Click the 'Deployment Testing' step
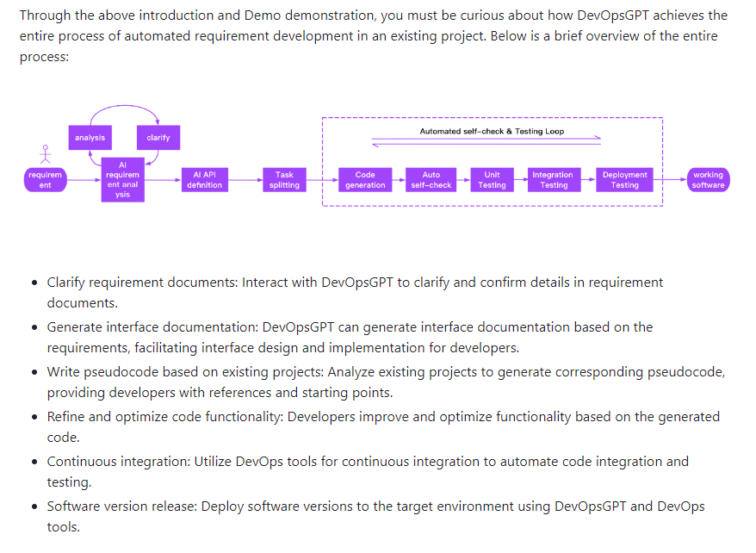 [x=624, y=180]
